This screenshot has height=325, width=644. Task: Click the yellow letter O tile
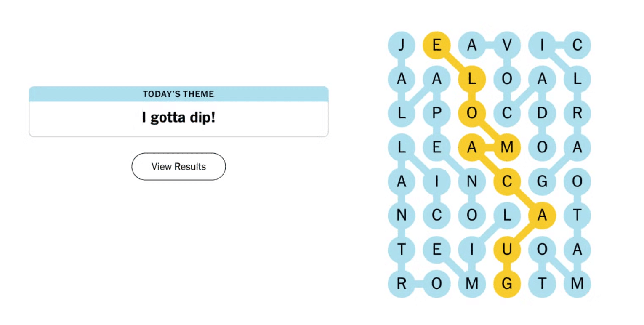coord(472,113)
